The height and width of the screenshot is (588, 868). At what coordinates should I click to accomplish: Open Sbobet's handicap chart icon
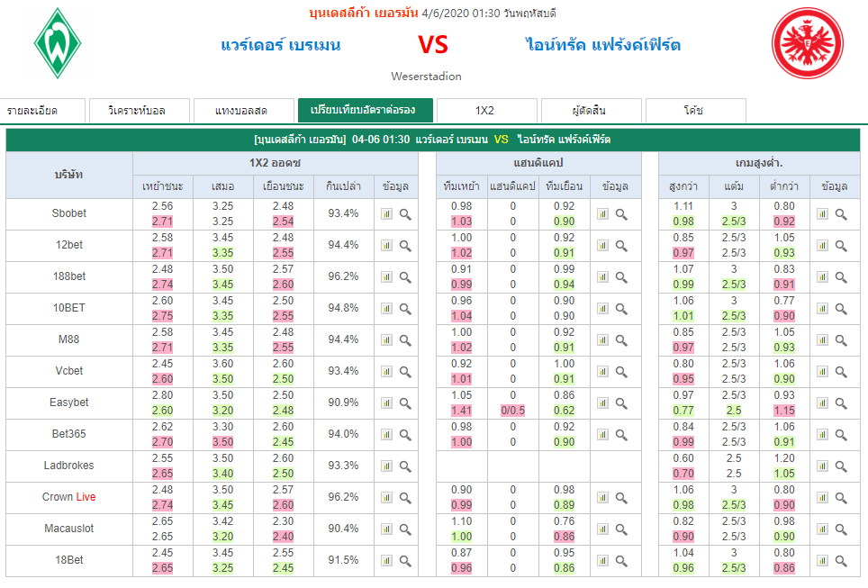click(603, 213)
